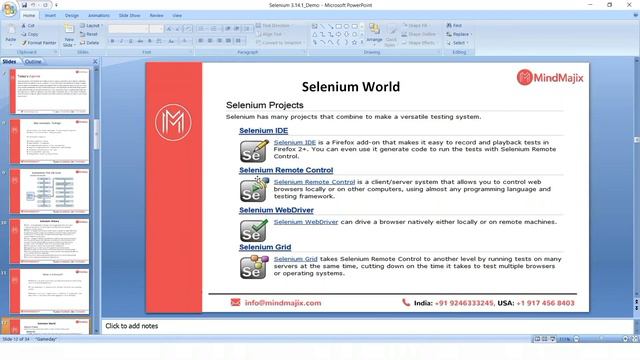The width and height of the screenshot is (640, 360).
Task: Close the Slides thumbnail pane
Action: tap(95, 62)
